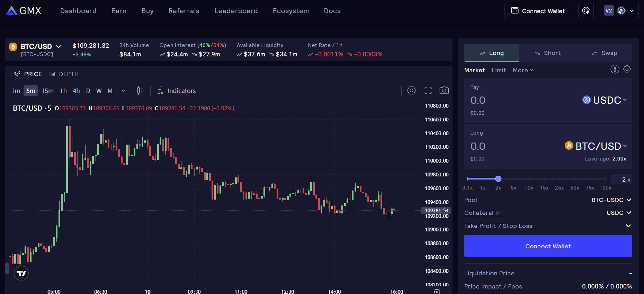Open the Dashboard page
The image size is (644, 294).
(78, 11)
